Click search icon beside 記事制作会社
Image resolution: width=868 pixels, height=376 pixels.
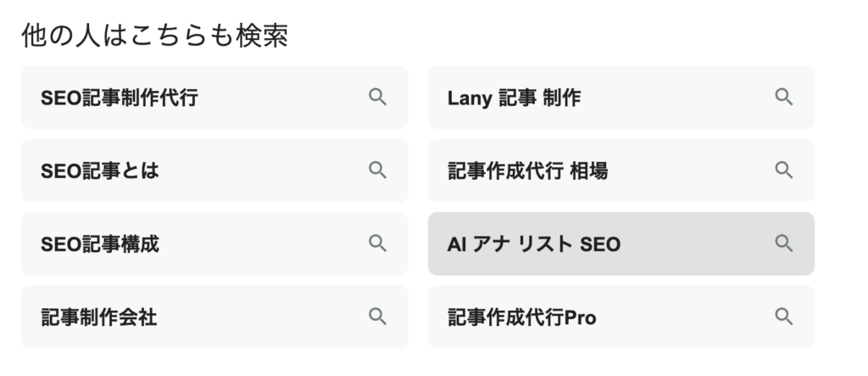[x=377, y=317]
